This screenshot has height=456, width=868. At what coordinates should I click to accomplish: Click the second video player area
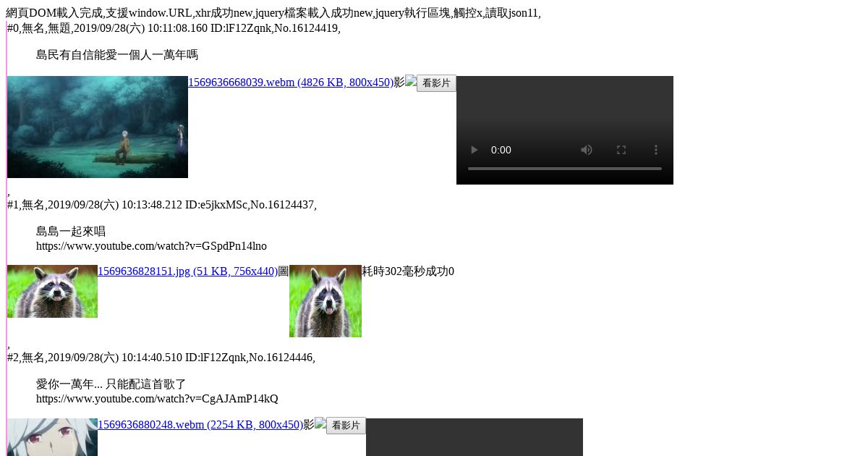475,437
